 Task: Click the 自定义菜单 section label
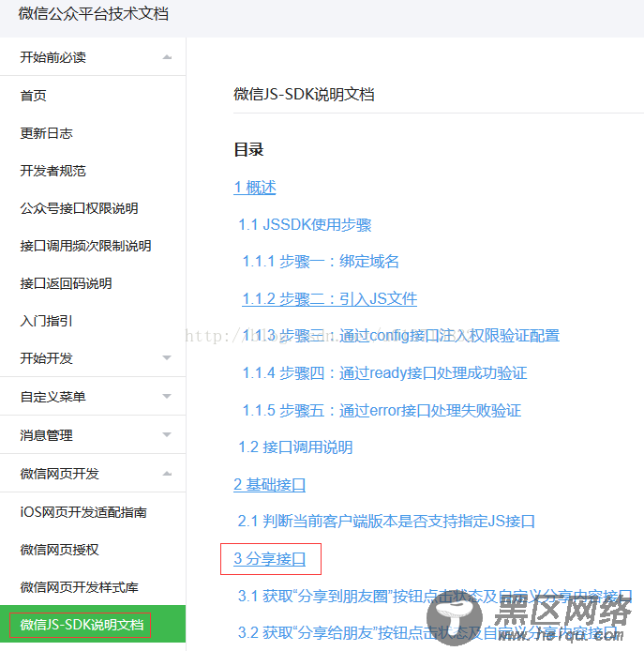point(53,397)
